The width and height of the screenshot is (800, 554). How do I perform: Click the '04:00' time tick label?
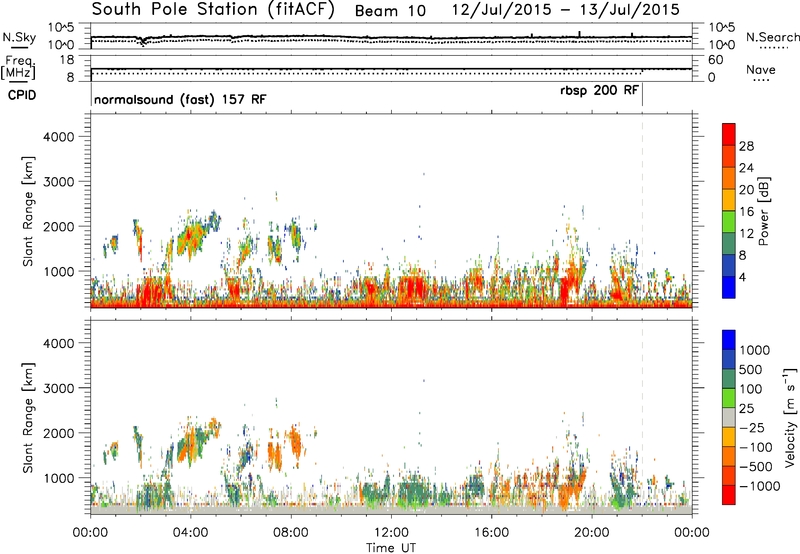190,533
